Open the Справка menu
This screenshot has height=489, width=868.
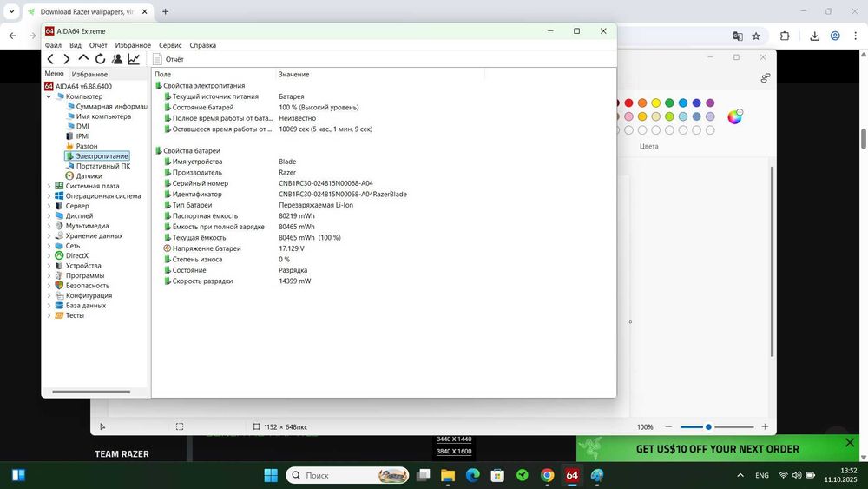[x=202, y=45]
